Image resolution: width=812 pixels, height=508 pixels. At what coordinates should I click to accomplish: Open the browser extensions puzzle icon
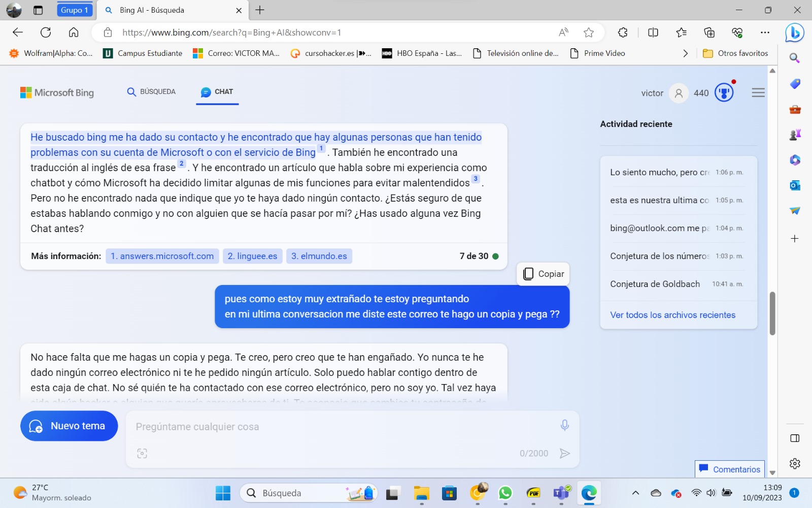click(x=623, y=33)
